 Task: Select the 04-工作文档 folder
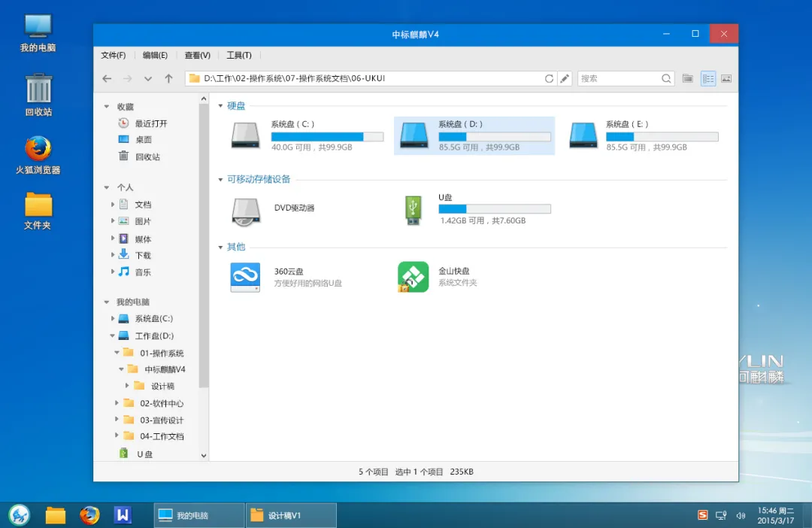[162, 437]
